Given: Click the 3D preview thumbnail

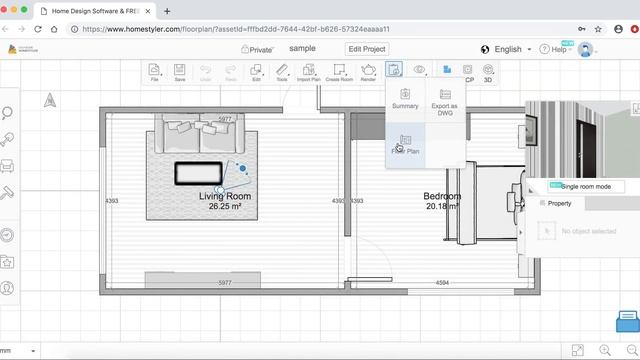Looking at the screenshot, I should point(582,139).
